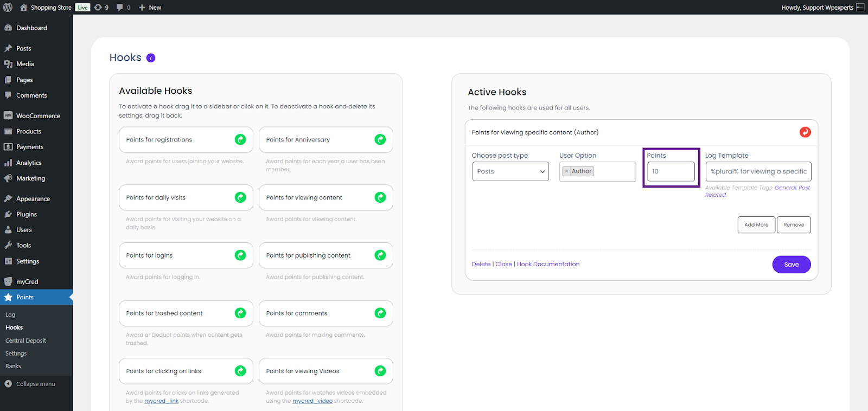Remove the Author tag with x
868x411 pixels.
(x=566, y=171)
